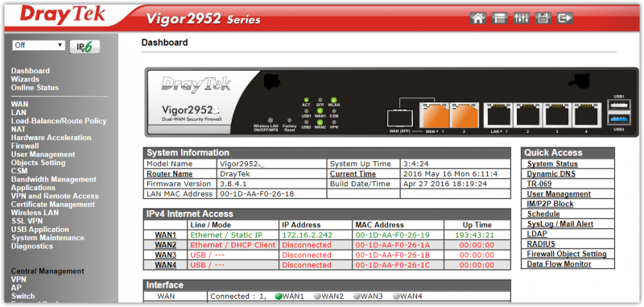The width and height of the screenshot is (644, 307).
Task: Click the save floppy disk icon
Action: click(543, 18)
